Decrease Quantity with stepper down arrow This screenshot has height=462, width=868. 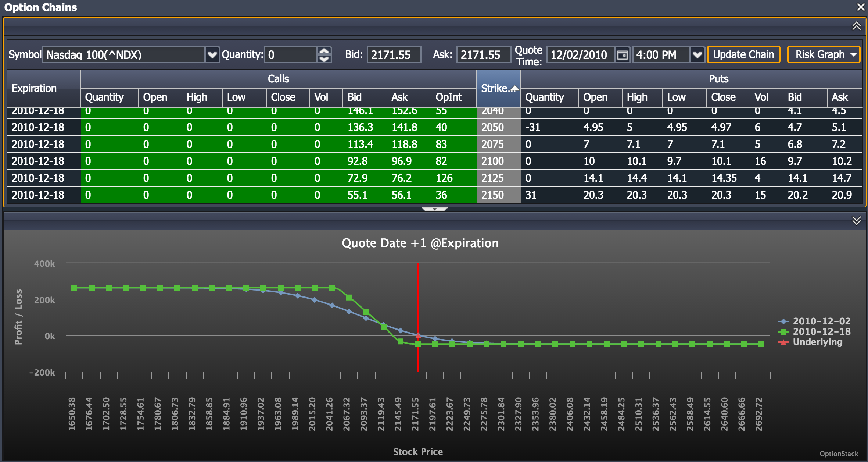tap(324, 59)
